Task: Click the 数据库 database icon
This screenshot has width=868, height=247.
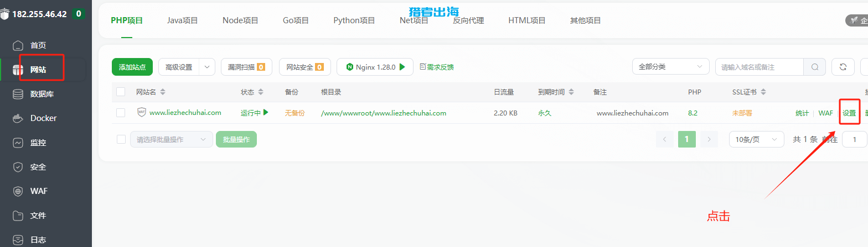Action: [18, 94]
